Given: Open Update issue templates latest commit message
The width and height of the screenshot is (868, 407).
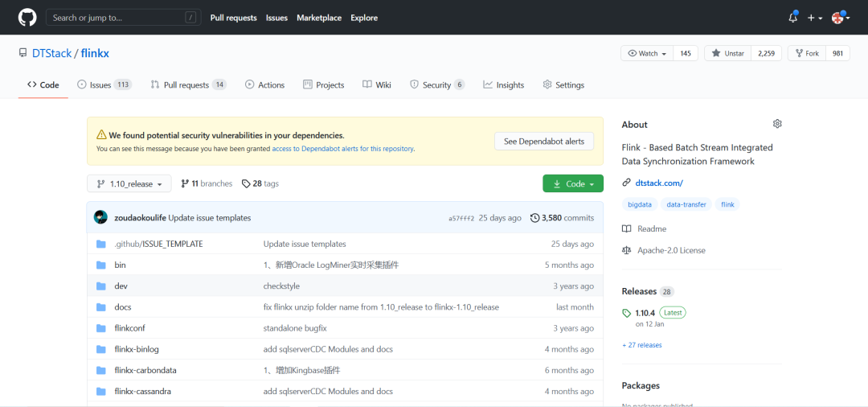Looking at the screenshot, I should tap(209, 218).
